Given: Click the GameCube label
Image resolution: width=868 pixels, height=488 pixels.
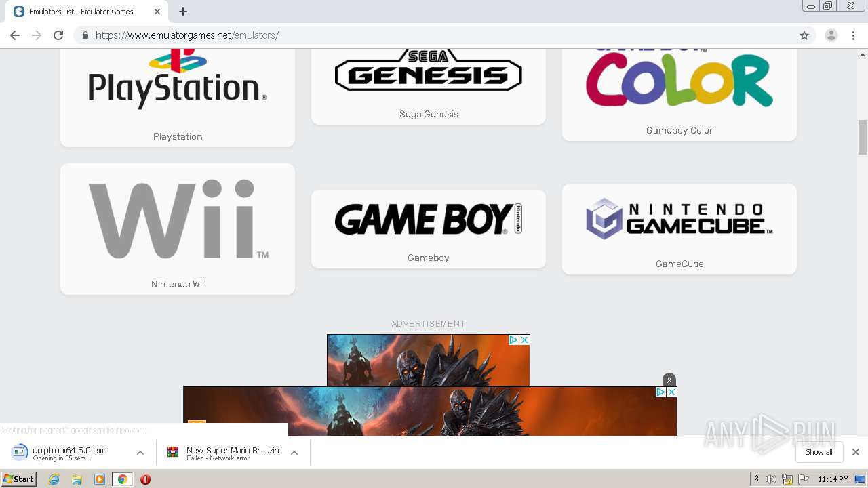Looking at the screenshot, I should pyautogui.click(x=679, y=264).
